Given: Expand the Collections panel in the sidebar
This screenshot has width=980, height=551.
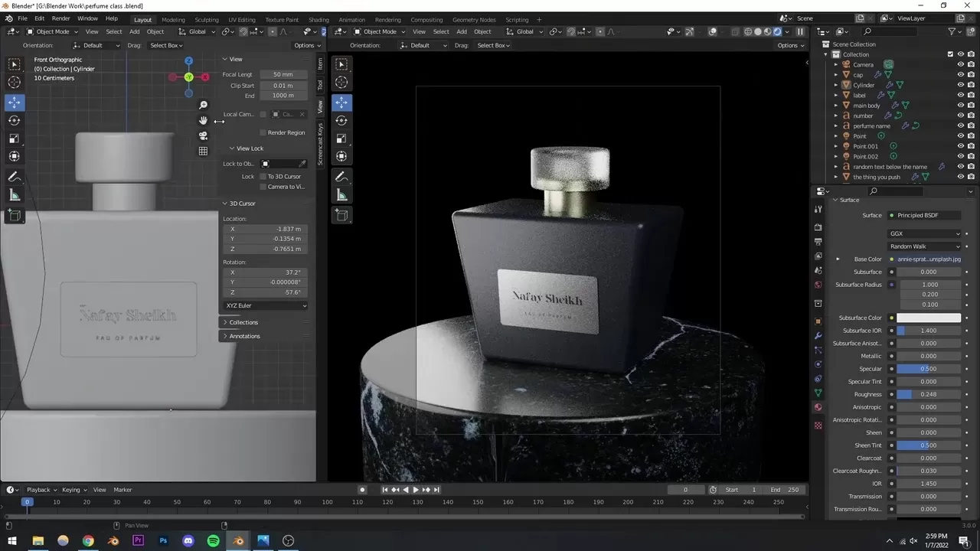Looking at the screenshot, I should [x=242, y=322].
